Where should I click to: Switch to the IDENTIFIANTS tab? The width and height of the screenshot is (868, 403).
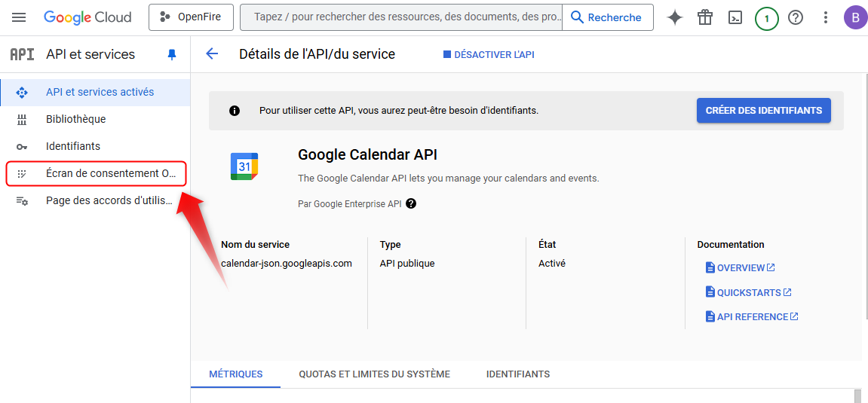[518, 374]
